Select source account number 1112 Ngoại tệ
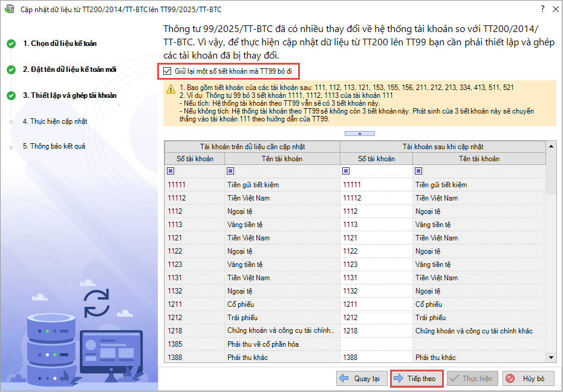Image resolution: width=563 pixels, height=392 pixels. point(195,211)
